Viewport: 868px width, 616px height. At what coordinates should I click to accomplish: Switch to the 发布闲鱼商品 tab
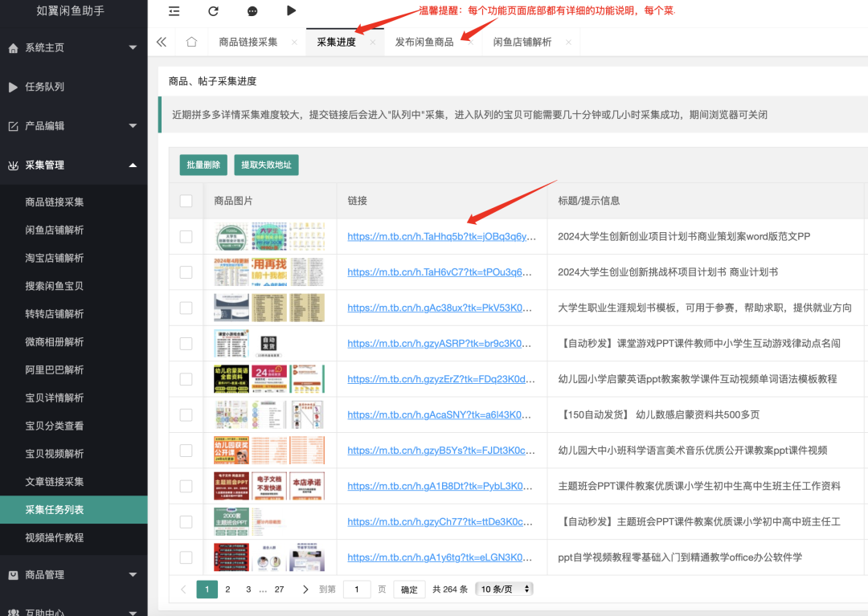click(424, 40)
